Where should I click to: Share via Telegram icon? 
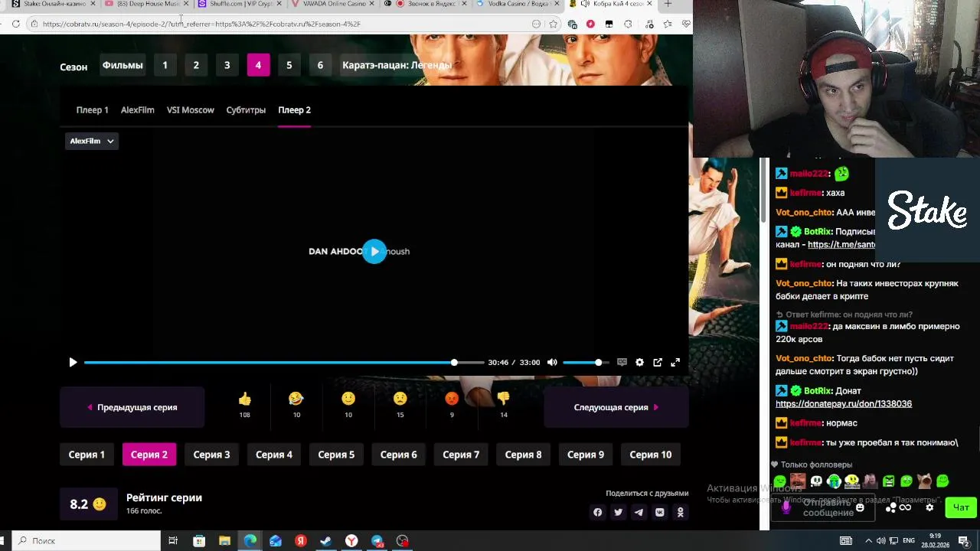pos(639,512)
